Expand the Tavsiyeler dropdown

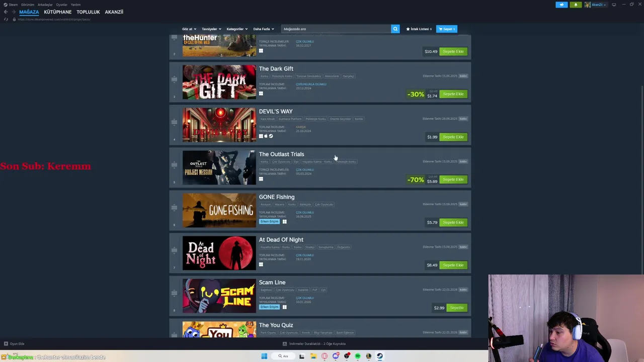211,29
